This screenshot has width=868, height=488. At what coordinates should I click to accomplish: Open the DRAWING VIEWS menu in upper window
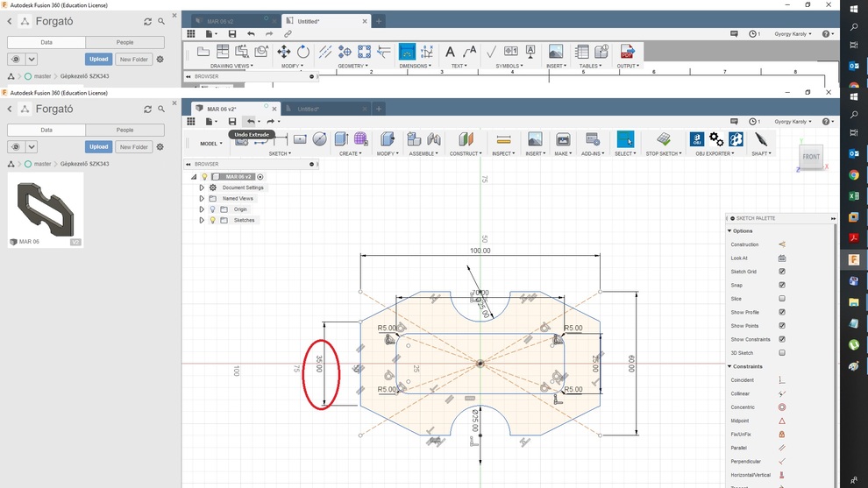tap(231, 66)
